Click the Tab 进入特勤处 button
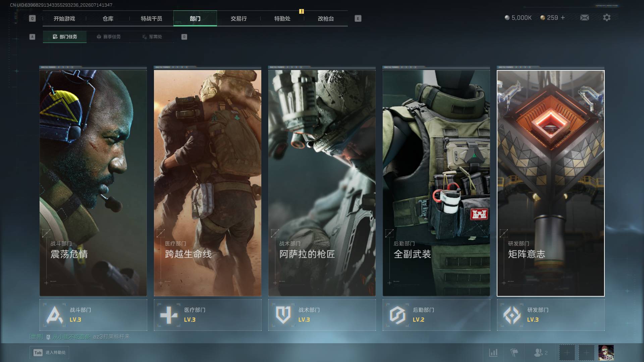The height and width of the screenshot is (362, 644). 49,353
